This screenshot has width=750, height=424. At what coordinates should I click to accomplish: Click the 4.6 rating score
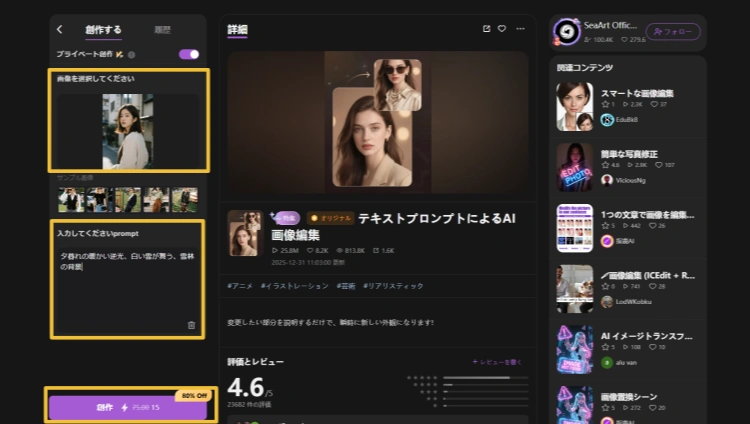(x=245, y=388)
